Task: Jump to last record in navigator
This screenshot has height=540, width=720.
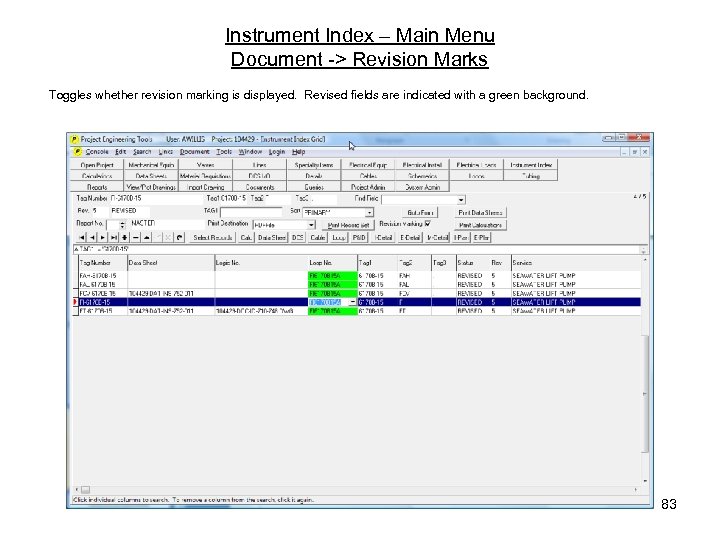Action: (x=113, y=237)
